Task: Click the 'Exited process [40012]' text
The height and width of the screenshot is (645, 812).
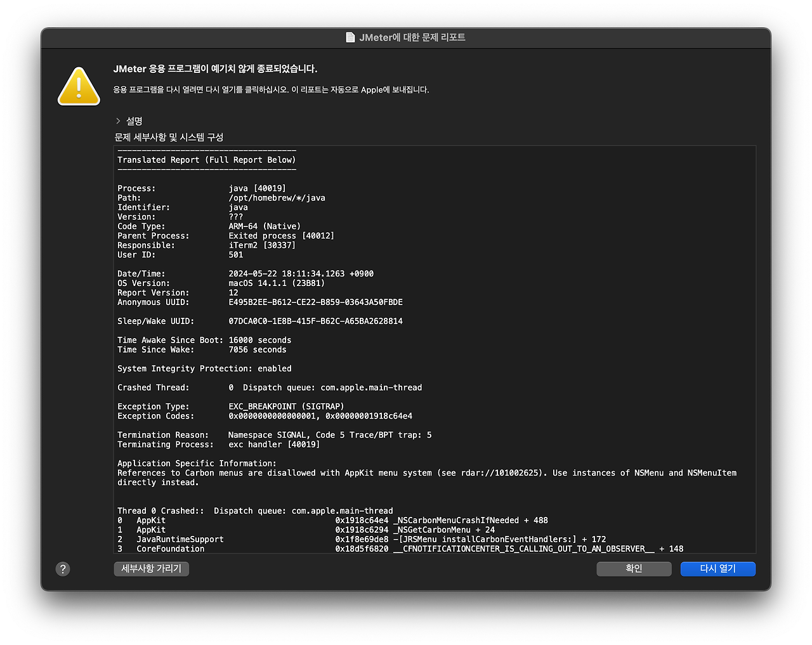Action: point(281,236)
